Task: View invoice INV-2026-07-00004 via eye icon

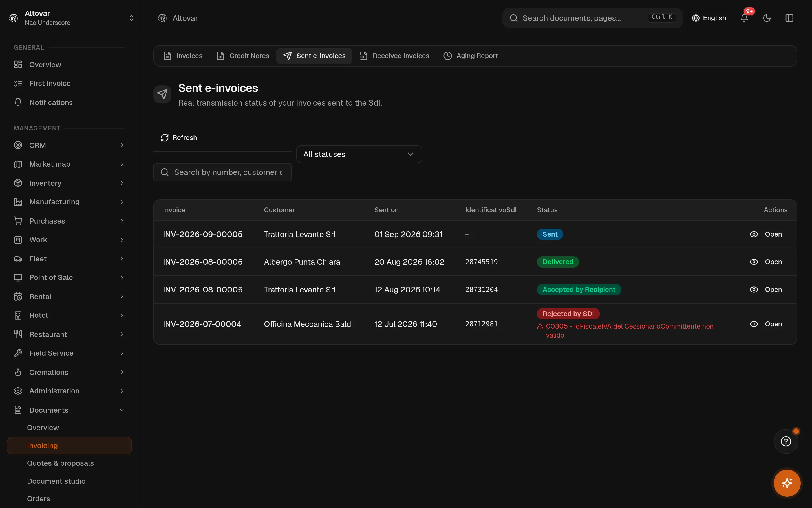Action: 754,324
